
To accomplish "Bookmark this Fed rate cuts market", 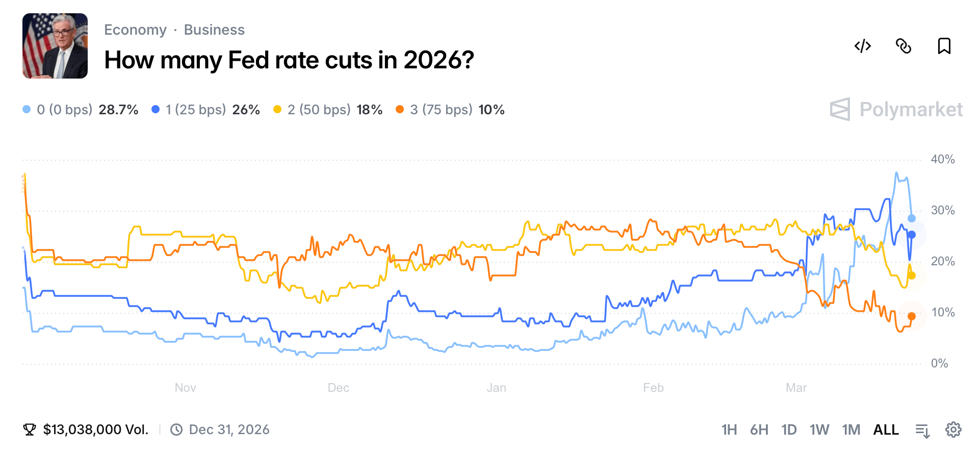I will 945,46.
